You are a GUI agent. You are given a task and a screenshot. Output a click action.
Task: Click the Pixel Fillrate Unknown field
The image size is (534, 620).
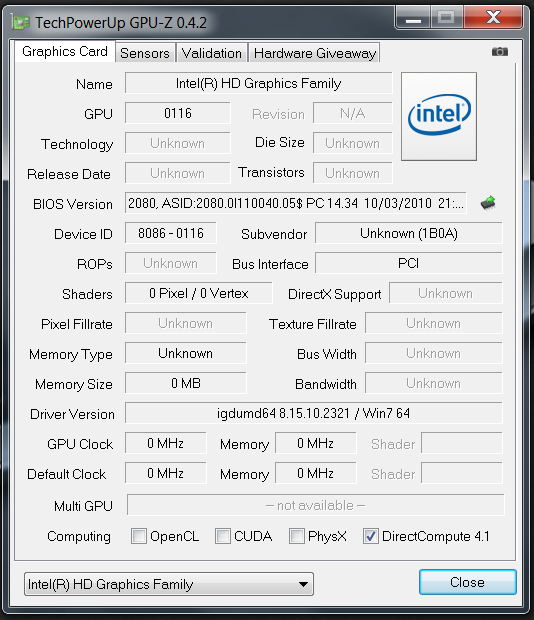[186, 323]
